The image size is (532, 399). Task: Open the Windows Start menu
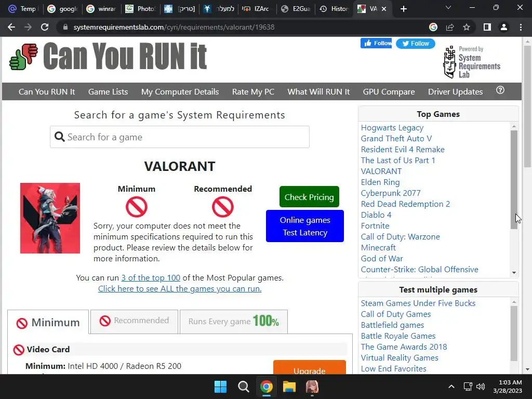pos(220,387)
